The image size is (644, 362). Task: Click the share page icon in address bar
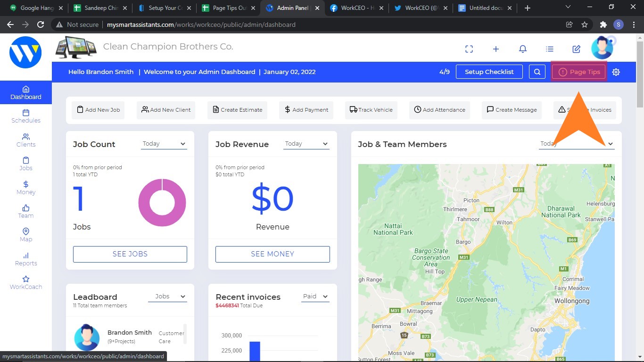tap(570, 25)
